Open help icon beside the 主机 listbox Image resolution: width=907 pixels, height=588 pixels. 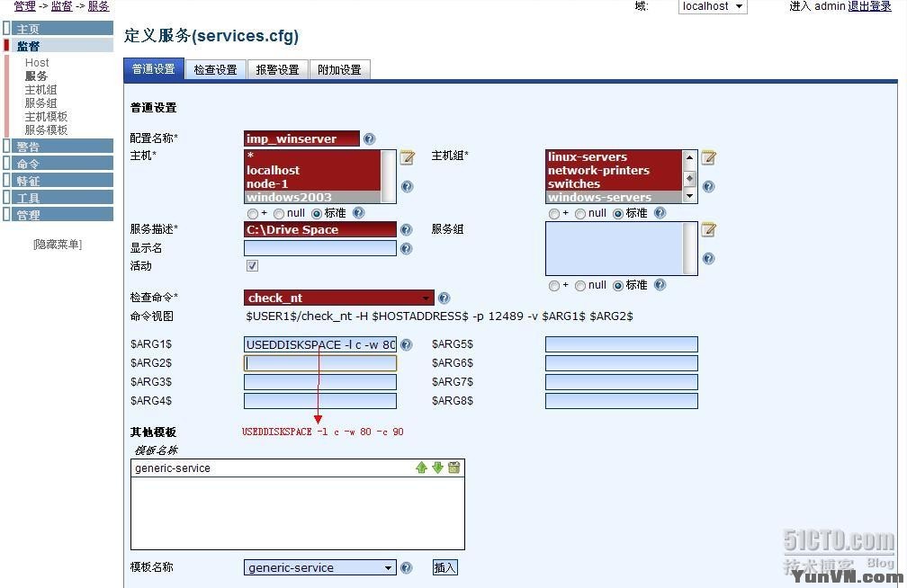click(408, 187)
